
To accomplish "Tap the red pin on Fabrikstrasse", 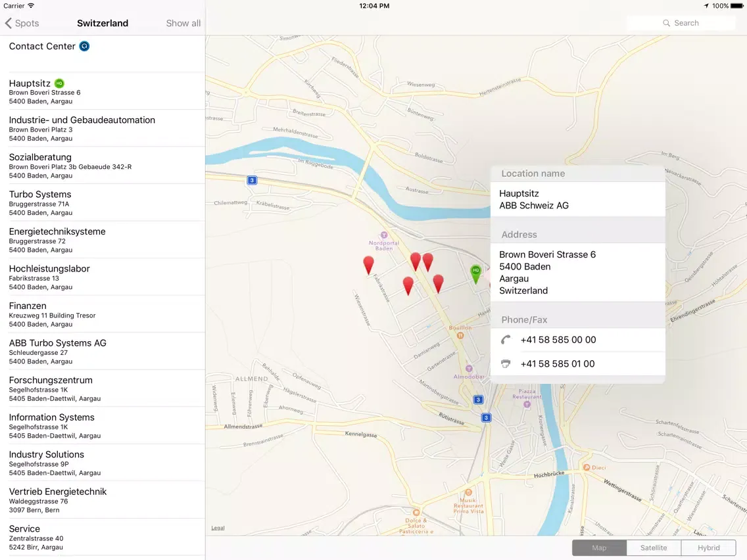I will click(x=368, y=265).
